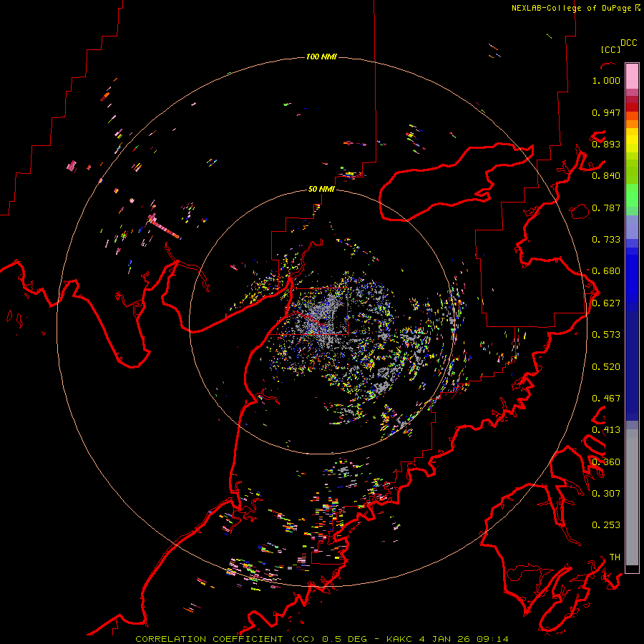
Task: Click the CORRELATION COEFFICIENT (CC) caption text
Action: [225, 639]
